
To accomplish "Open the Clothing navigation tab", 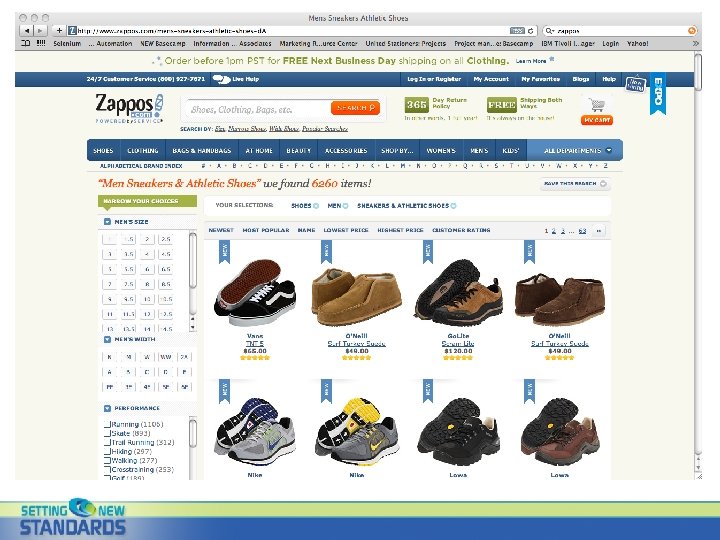I will point(142,150).
